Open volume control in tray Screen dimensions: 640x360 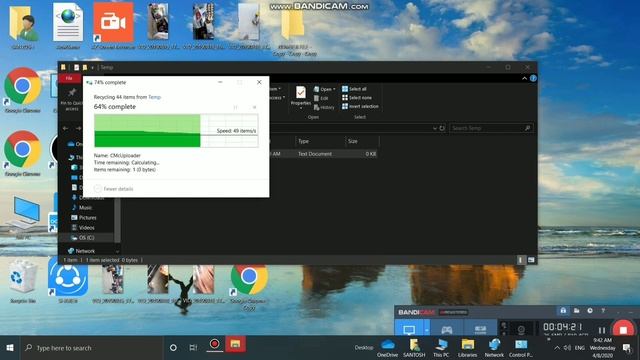567,348
